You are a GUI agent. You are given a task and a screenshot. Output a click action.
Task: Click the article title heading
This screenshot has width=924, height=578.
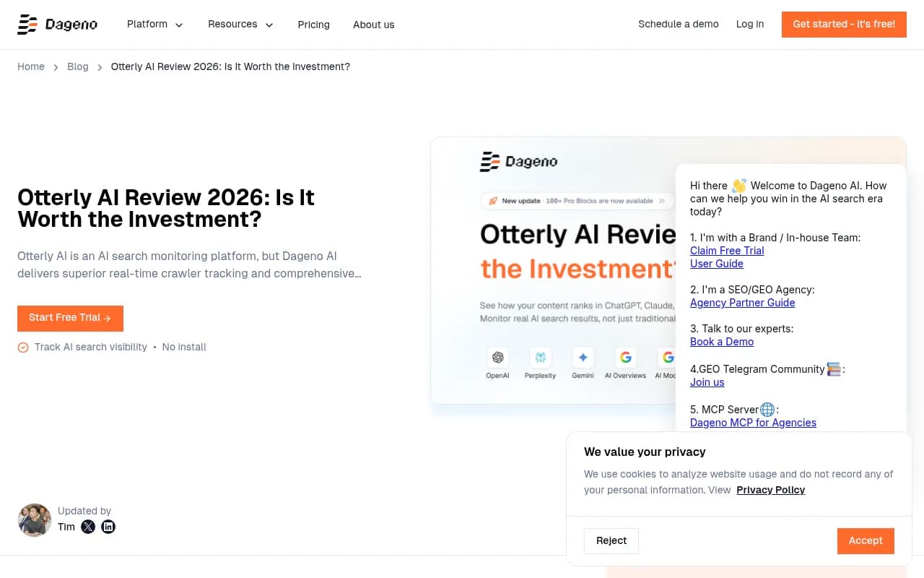coord(166,208)
